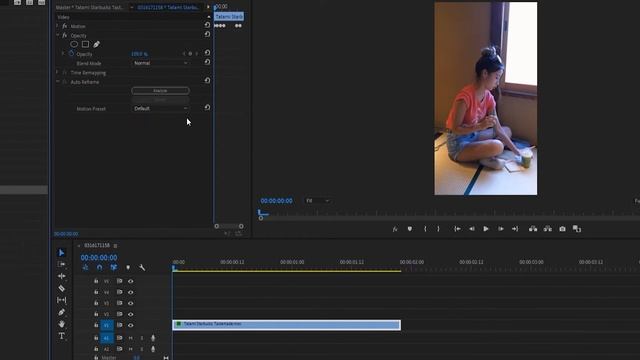Create an ellipse mask under Opacity
This screenshot has height=360, width=640.
74,44
